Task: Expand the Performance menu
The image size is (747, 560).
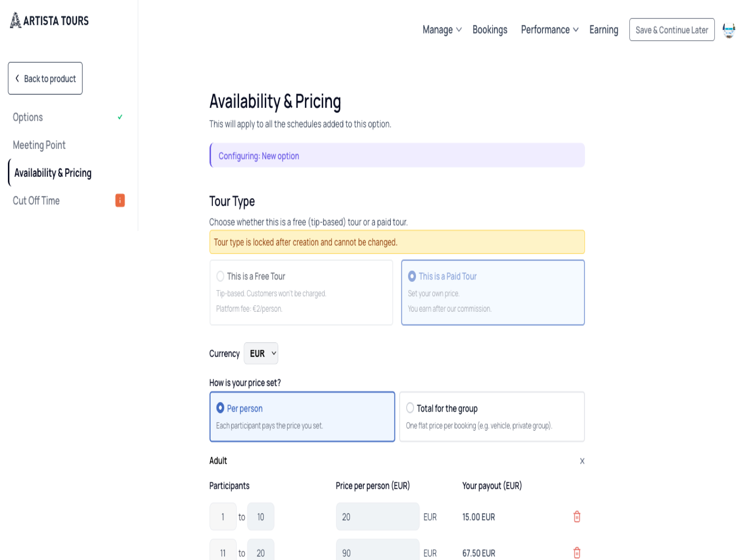Action: 550,30
